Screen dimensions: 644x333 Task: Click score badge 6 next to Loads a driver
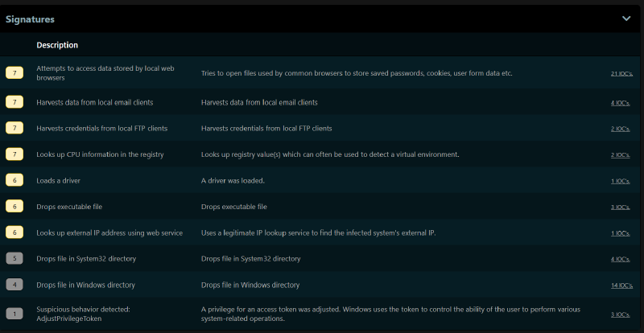[14, 180]
